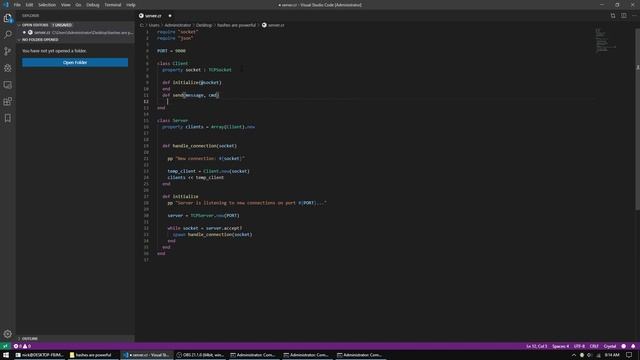
Task: Open More Actions ellipsis in editor toolbar
Action: click(x=634, y=16)
